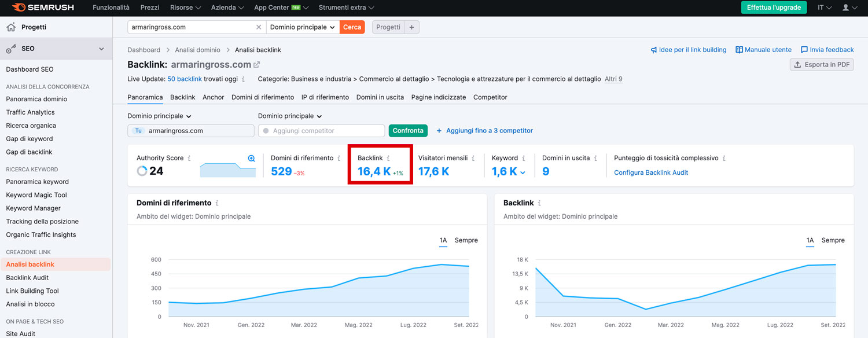Open Configura Backlink Audit link

(651, 172)
